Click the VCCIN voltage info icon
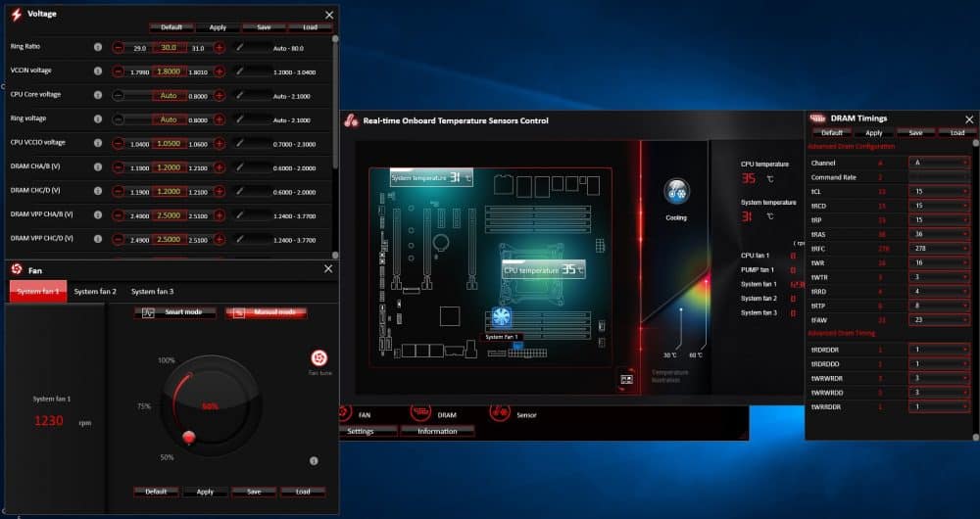Image resolution: width=980 pixels, height=519 pixels. coord(97,71)
